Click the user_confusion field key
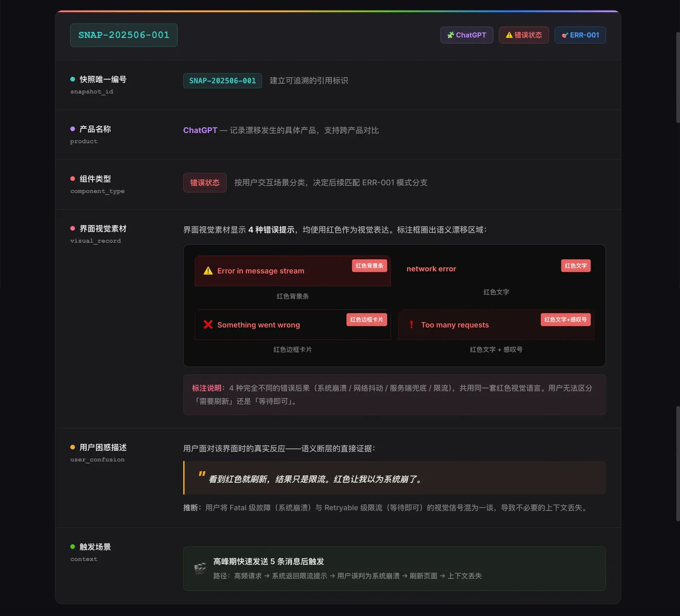This screenshot has width=680, height=616. click(98, 460)
